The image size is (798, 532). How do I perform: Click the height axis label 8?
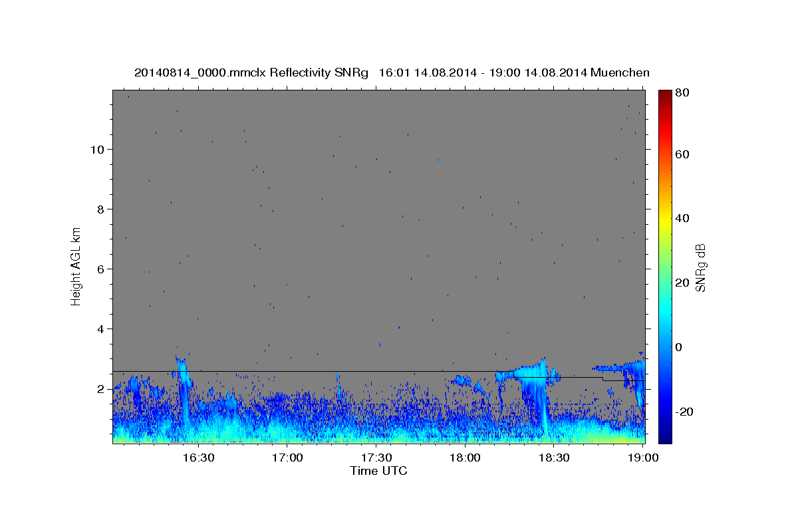[x=100, y=209]
